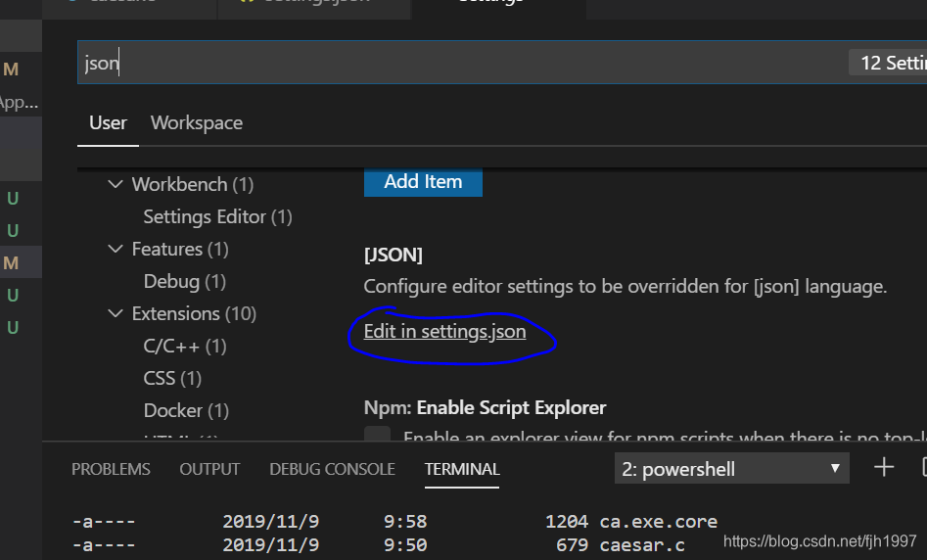Open the DEBUG CONSOLE panel tab
This screenshot has height=560, width=927.
(x=332, y=469)
